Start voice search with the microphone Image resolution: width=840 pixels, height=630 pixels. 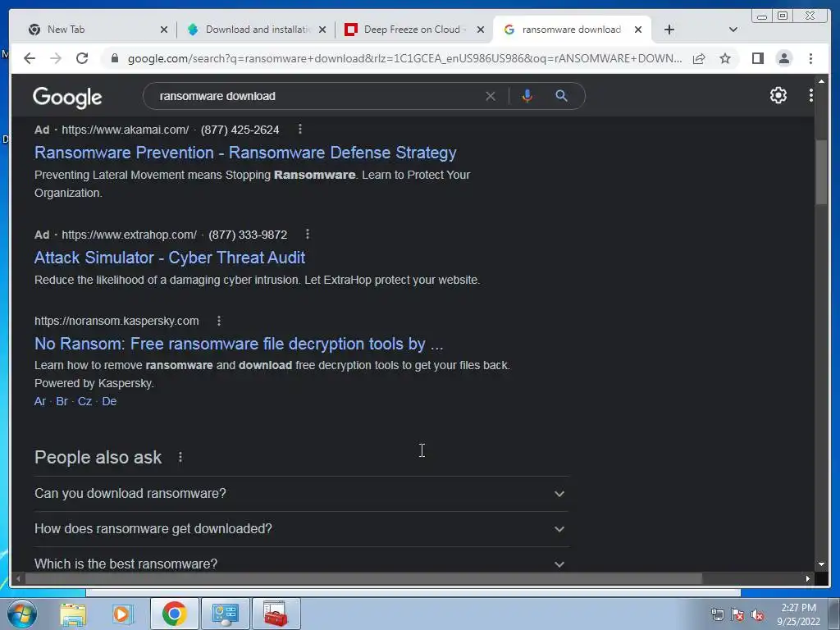point(527,96)
